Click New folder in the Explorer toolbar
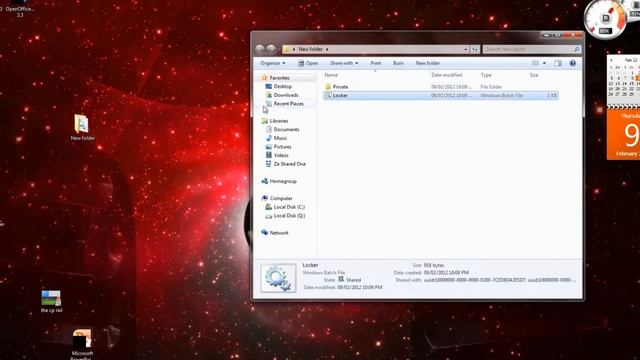The width and height of the screenshot is (640, 360). [427, 63]
